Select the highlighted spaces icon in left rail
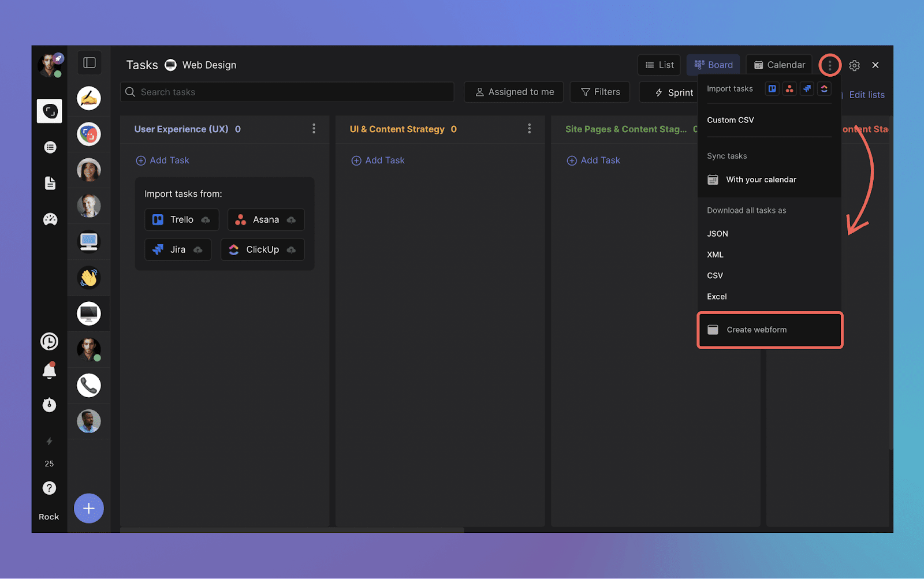This screenshot has width=924, height=579. [50, 111]
